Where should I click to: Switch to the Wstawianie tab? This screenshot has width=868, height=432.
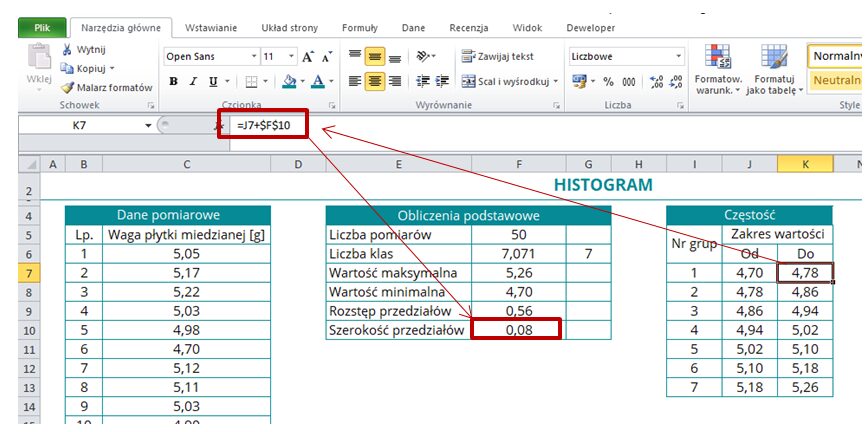(211, 28)
